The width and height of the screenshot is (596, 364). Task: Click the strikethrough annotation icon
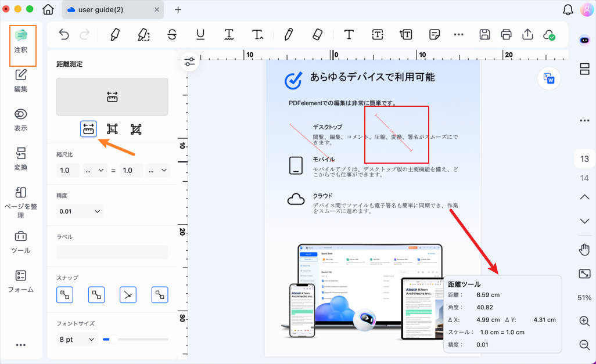pos(172,35)
